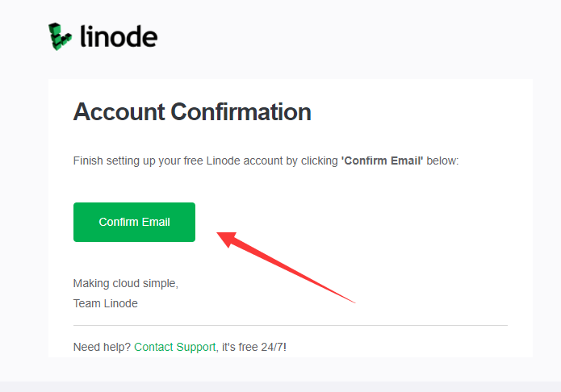
Task: Click the word 'Account' in the heading
Action: click(119, 112)
